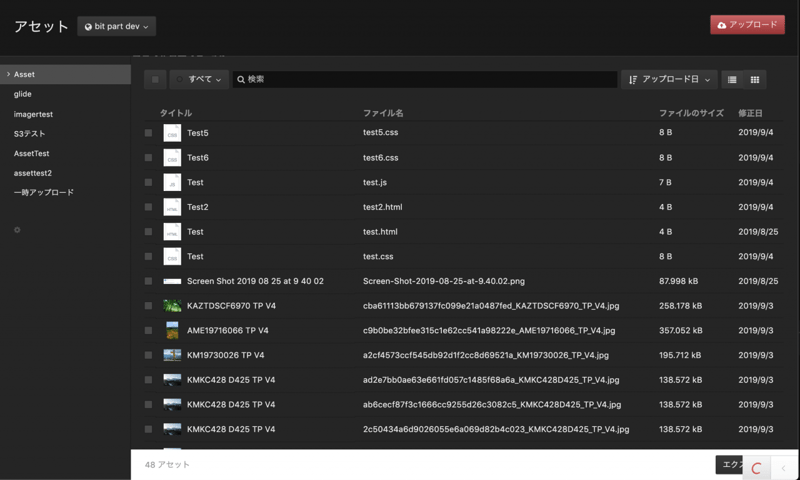Click the red アップロード upload button

[x=747, y=25]
